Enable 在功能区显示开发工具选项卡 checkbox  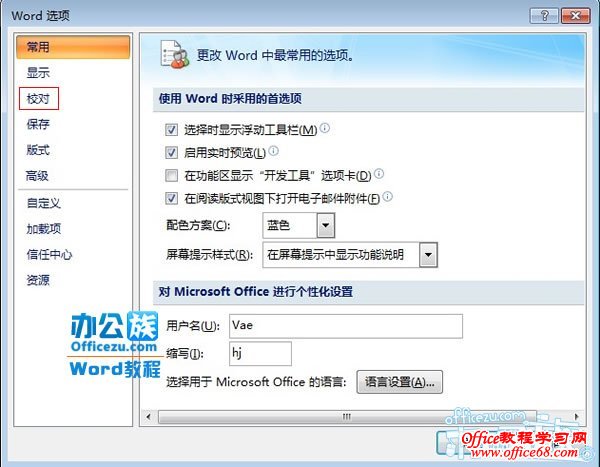click(x=171, y=176)
